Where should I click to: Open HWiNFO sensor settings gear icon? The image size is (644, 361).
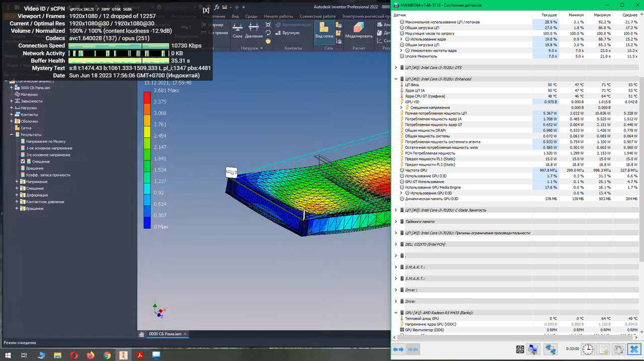[619, 349]
